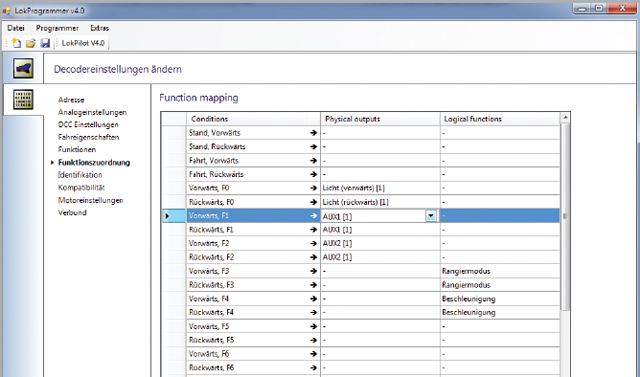Screen dimensions: 640x377
Task: Click the Conditions column header
Action: click(253, 119)
